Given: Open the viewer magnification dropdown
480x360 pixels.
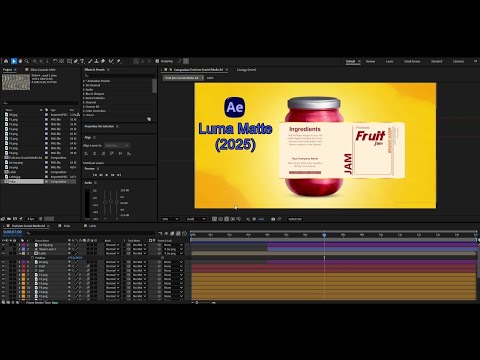Looking at the screenshot, I should click(170, 219).
